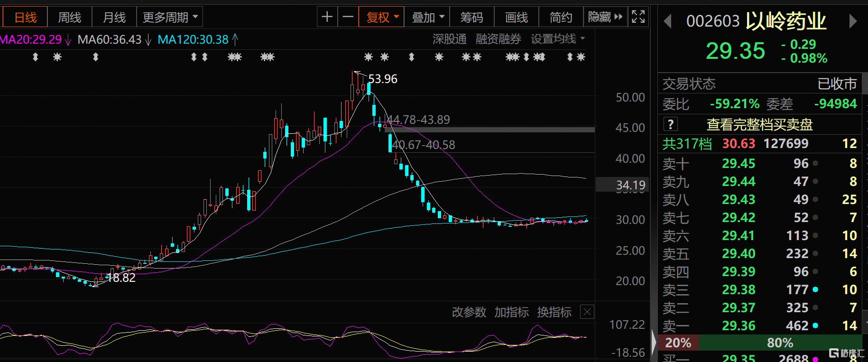The image size is (868, 362).
Task: Activate 画线 drawing tools
Action: click(517, 17)
